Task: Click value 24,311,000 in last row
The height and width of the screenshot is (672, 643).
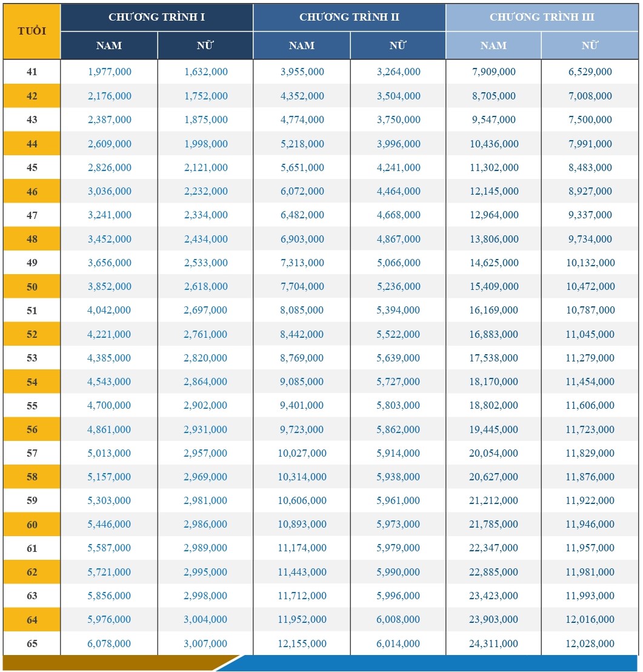Action: pyautogui.click(x=493, y=643)
